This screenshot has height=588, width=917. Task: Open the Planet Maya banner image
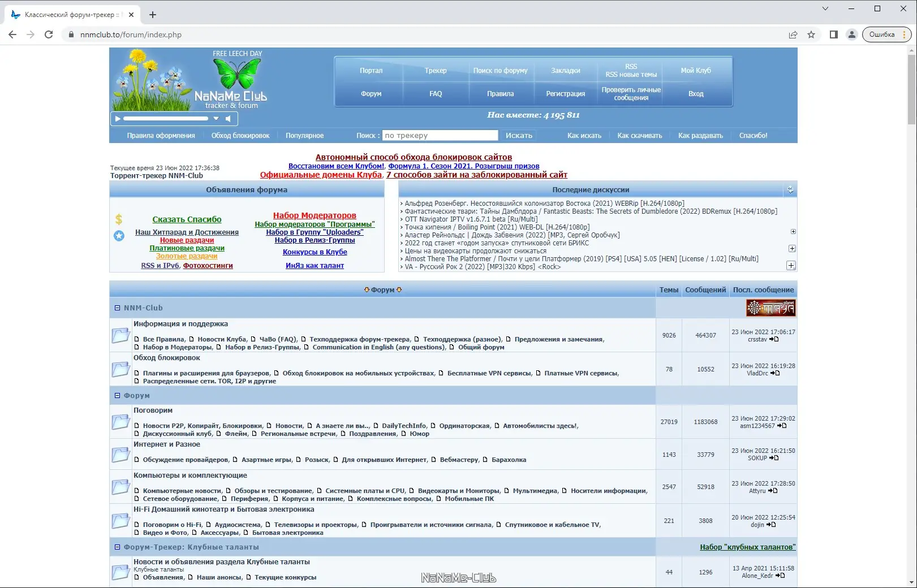[x=771, y=308]
